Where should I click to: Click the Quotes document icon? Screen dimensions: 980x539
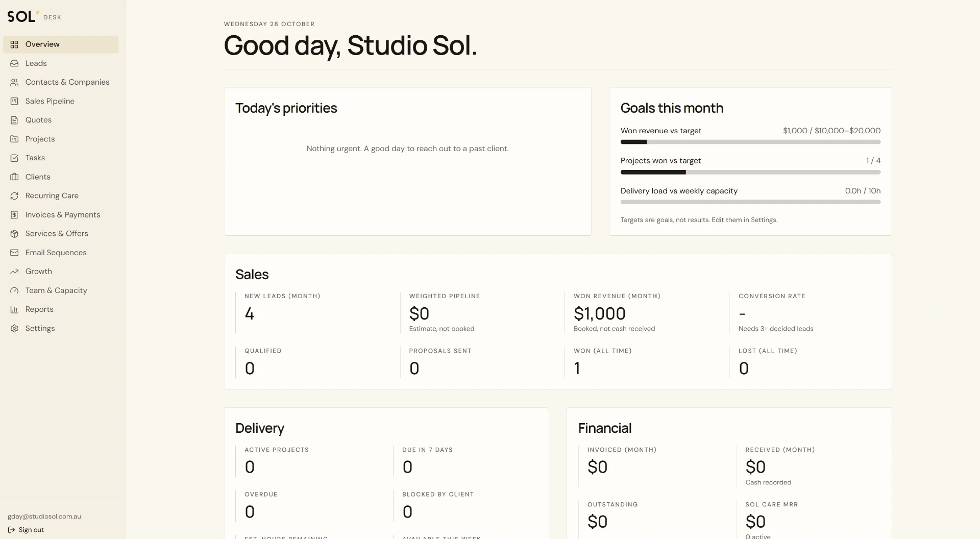(x=14, y=120)
